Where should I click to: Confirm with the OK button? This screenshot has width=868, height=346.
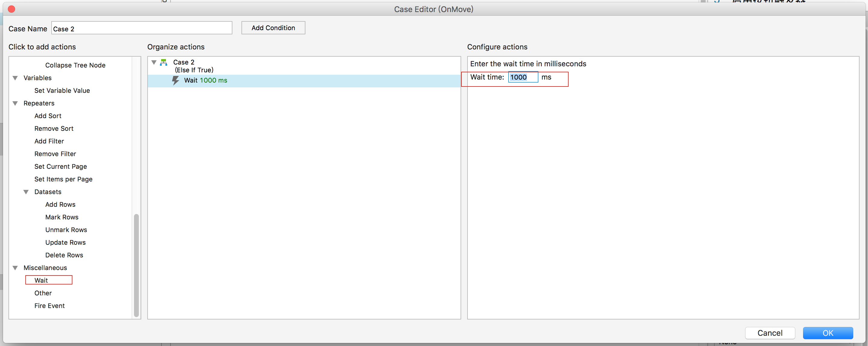tap(828, 333)
